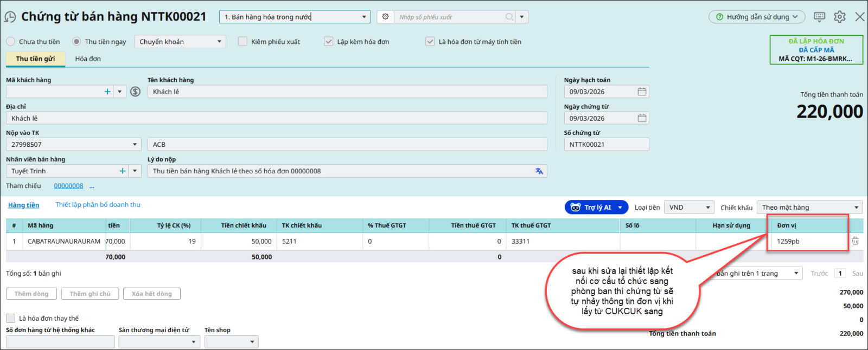Enable the Kiêm phiếu xuất checkbox
The width and height of the screenshot is (868, 350).
pyautogui.click(x=242, y=42)
